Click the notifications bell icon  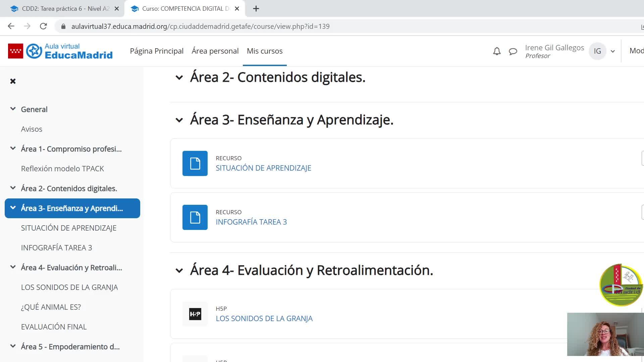[497, 51]
